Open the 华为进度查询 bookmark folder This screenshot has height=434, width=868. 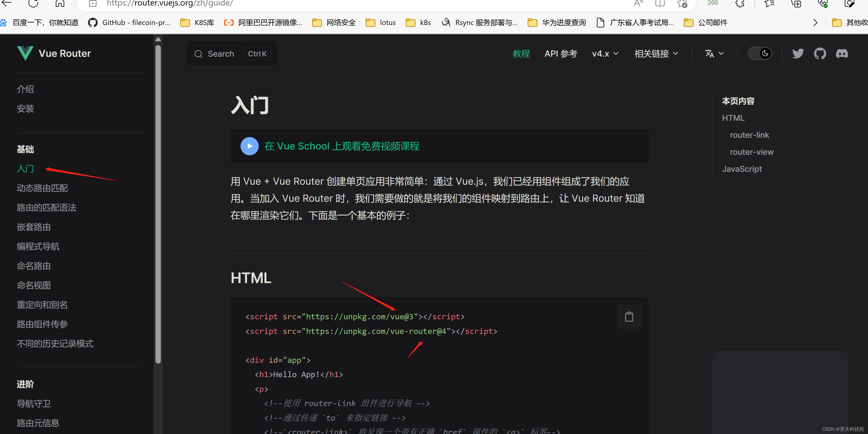[x=557, y=23]
